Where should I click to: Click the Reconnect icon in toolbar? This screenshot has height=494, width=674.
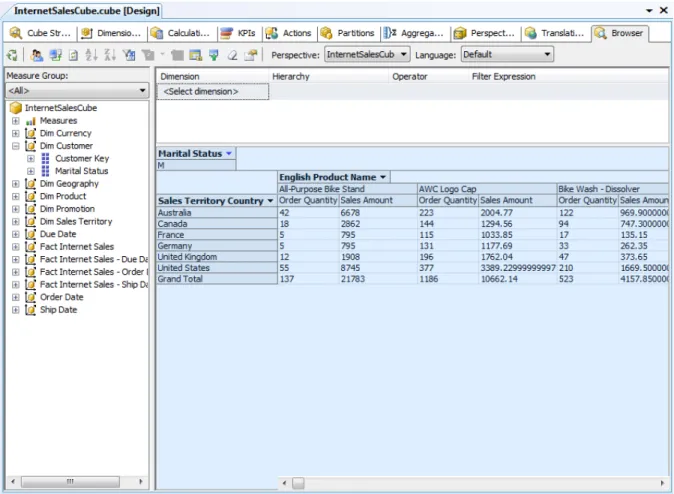55,55
